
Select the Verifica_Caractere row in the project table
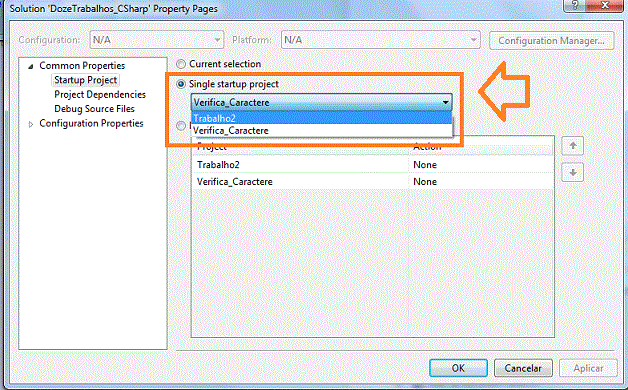[x=372, y=181]
